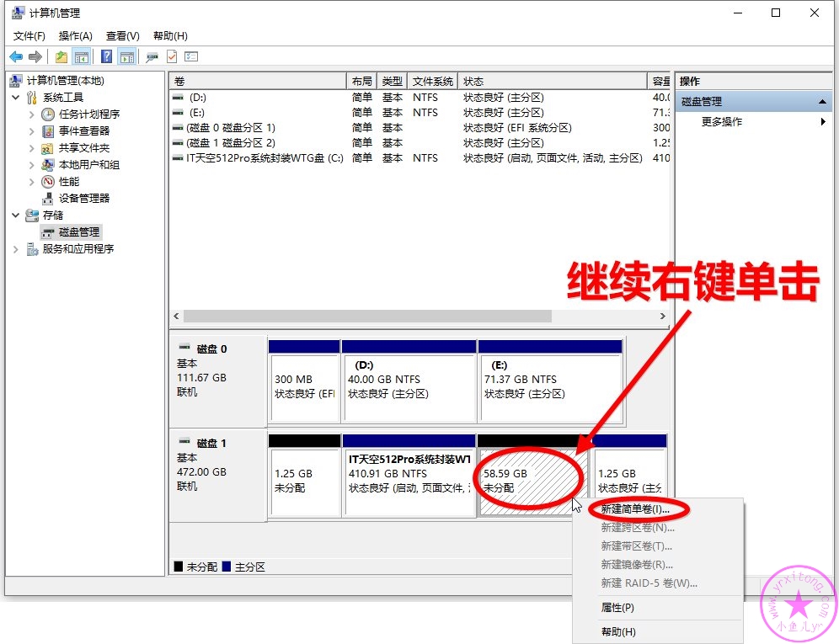Image resolution: width=839 pixels, height=644 pixels.
Task: Select the IT天空512Pro系统封装WTG盘 (C:) row
Action: coord(420,157)
